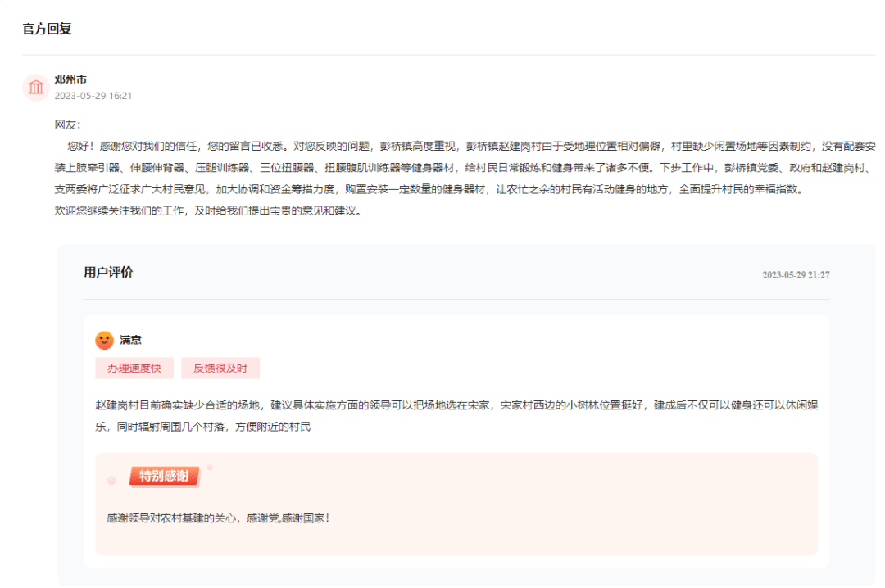Screen dimensions: 885x588
Task: Click the 网友: salutation line
Action: 67,124
